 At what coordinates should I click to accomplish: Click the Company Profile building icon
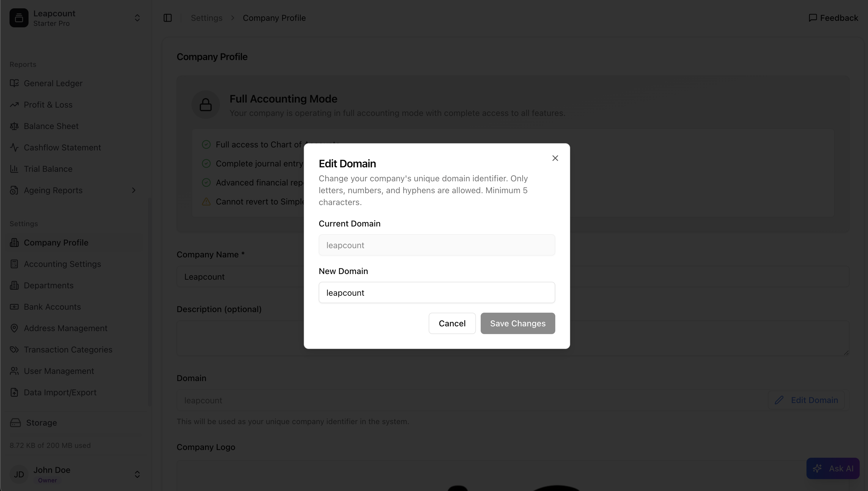14,243
